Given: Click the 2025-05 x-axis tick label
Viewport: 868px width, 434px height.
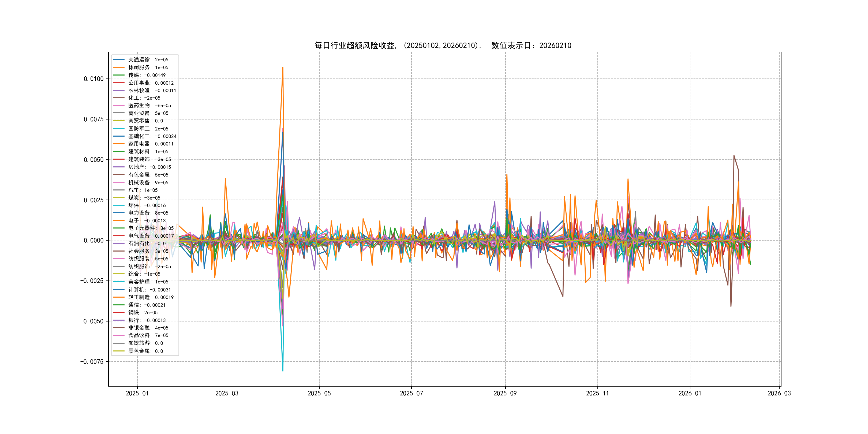Looking at the screenshot, I should tap(319, 393).
